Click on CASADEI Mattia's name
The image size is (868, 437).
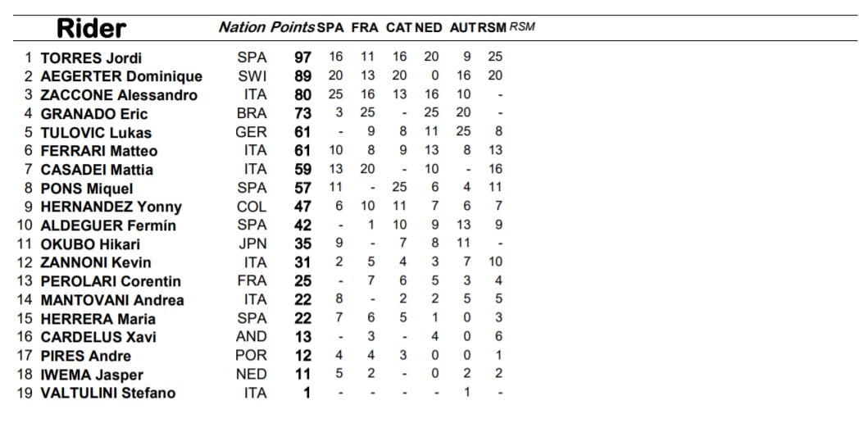97,170
